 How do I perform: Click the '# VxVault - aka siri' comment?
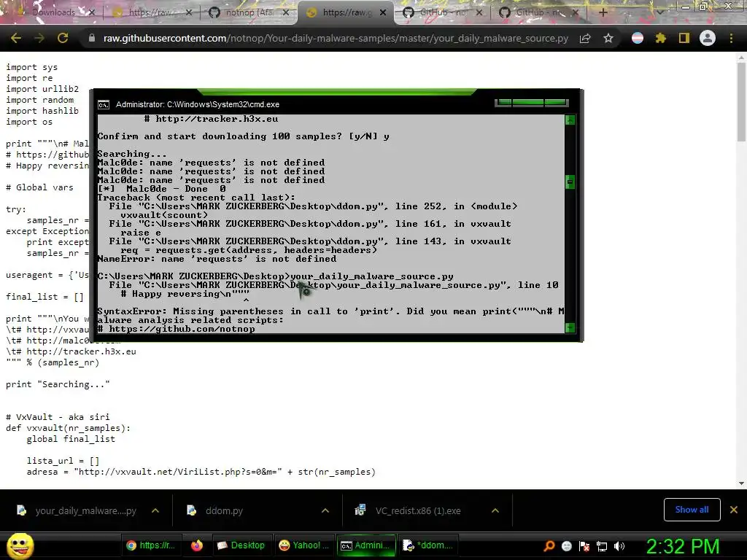(x=58, y=417)
